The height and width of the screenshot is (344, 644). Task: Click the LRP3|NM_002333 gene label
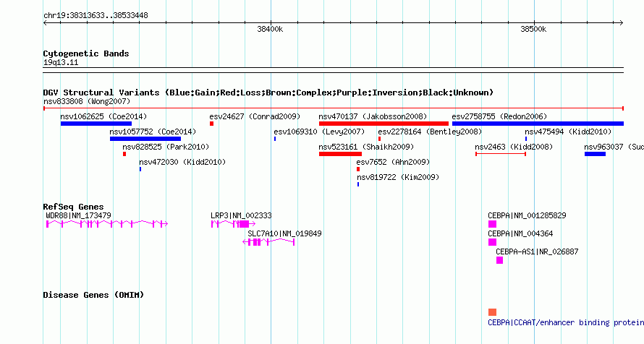pos(241,215)
